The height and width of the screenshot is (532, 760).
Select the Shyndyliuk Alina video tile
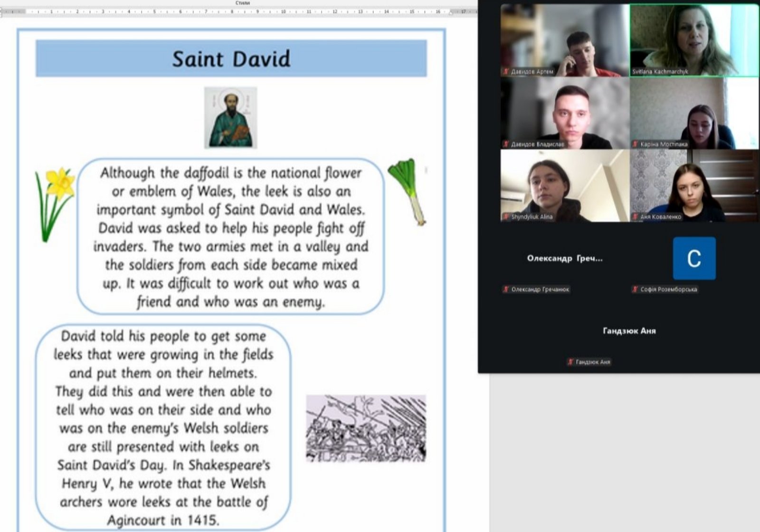565,186
